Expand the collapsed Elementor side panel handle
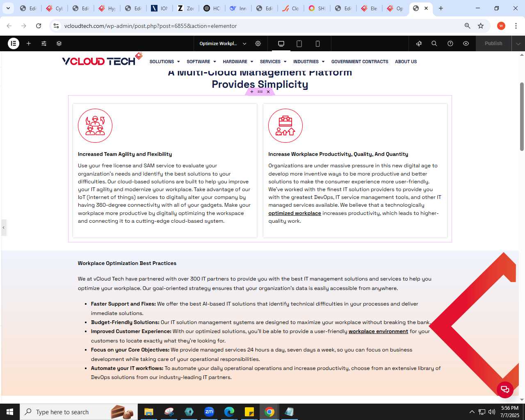The height and width of the screenshot is (420, 525). (x=3, y=227)
